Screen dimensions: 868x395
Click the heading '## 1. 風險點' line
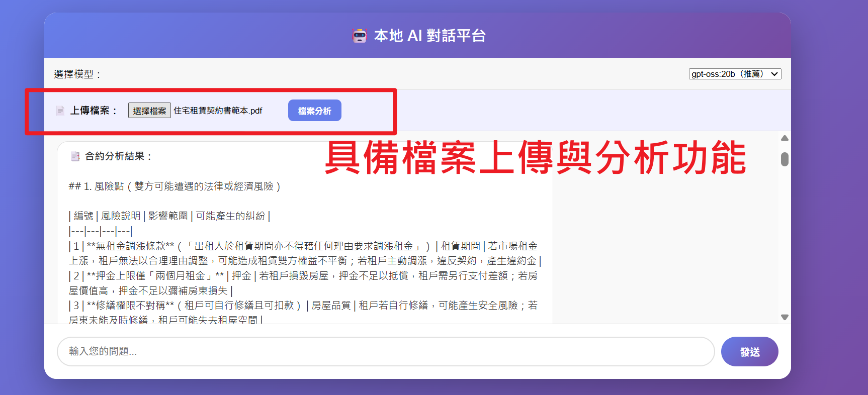tap(175, 186)
